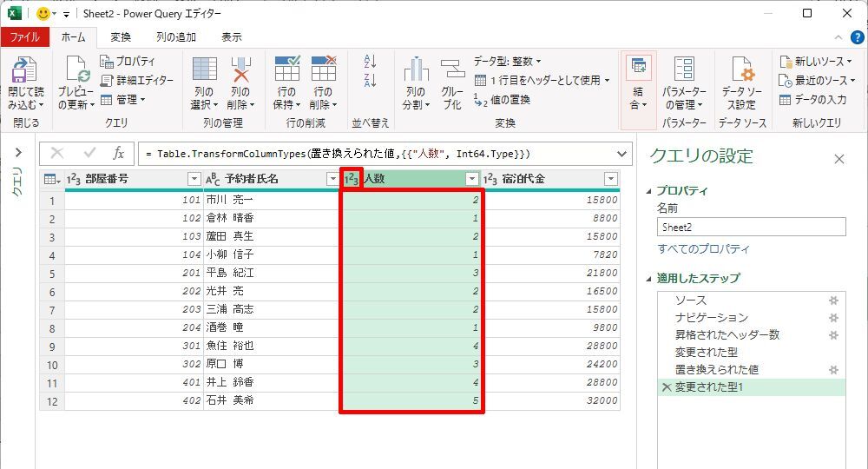Open the 列の追加 ribbon tab
868x469 pixels.
pos(176,37)
